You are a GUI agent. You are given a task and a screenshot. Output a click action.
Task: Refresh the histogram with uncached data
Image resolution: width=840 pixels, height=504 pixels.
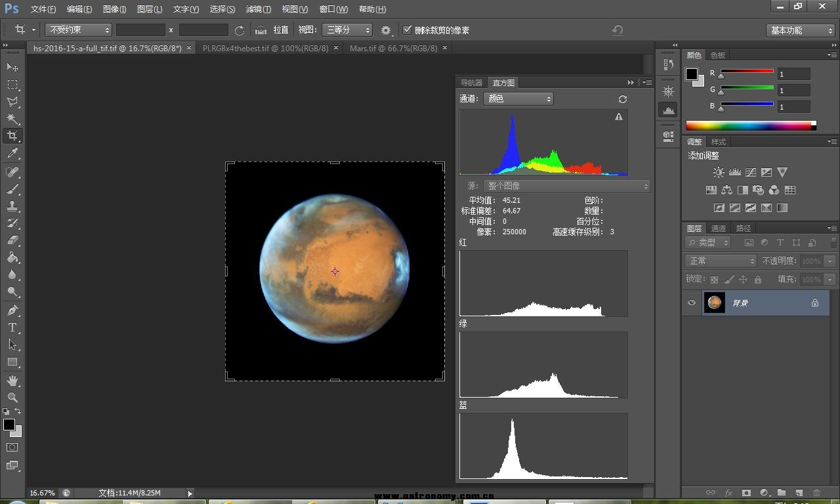tap(623, 99)
